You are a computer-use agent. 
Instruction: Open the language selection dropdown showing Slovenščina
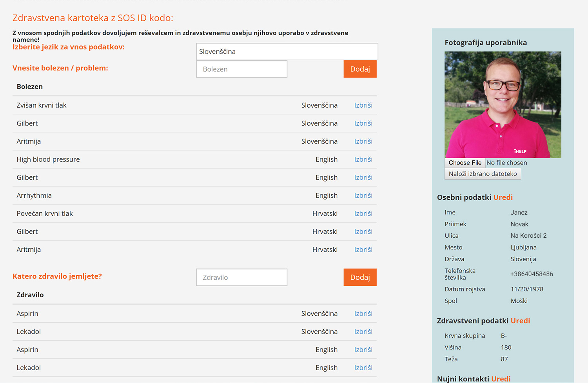pos(287,52)
